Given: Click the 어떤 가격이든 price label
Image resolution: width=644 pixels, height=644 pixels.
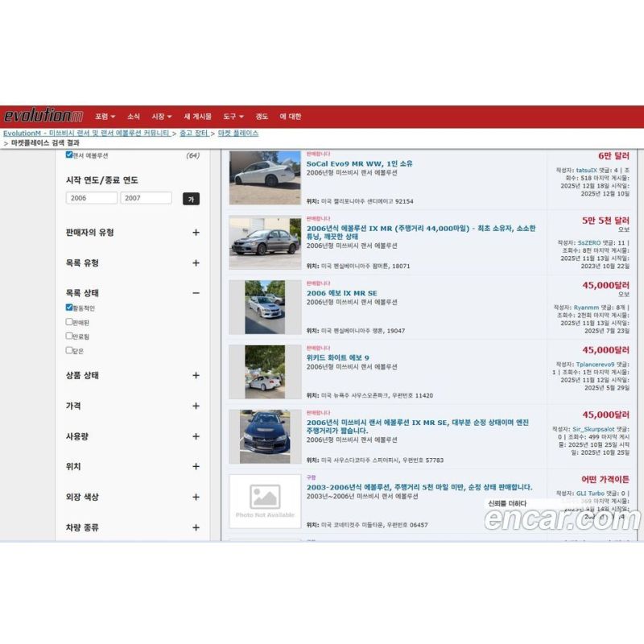Looking at the screenshot, I should point(605,479).
